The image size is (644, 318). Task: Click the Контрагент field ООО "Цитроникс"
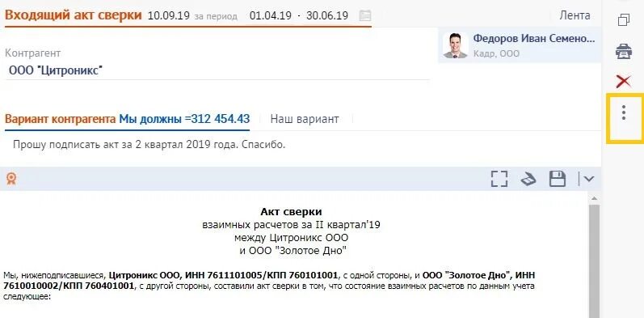point(217,70)
